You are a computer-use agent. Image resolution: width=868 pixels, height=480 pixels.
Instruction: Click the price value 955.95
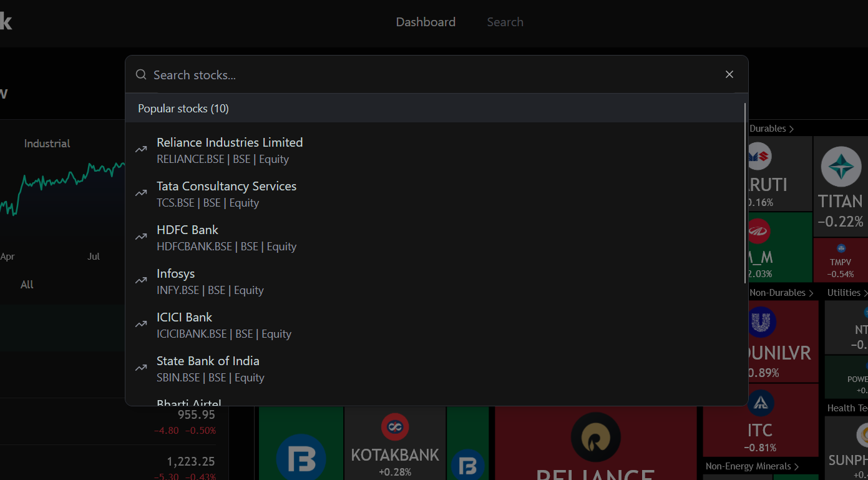[x=196, y=415]
